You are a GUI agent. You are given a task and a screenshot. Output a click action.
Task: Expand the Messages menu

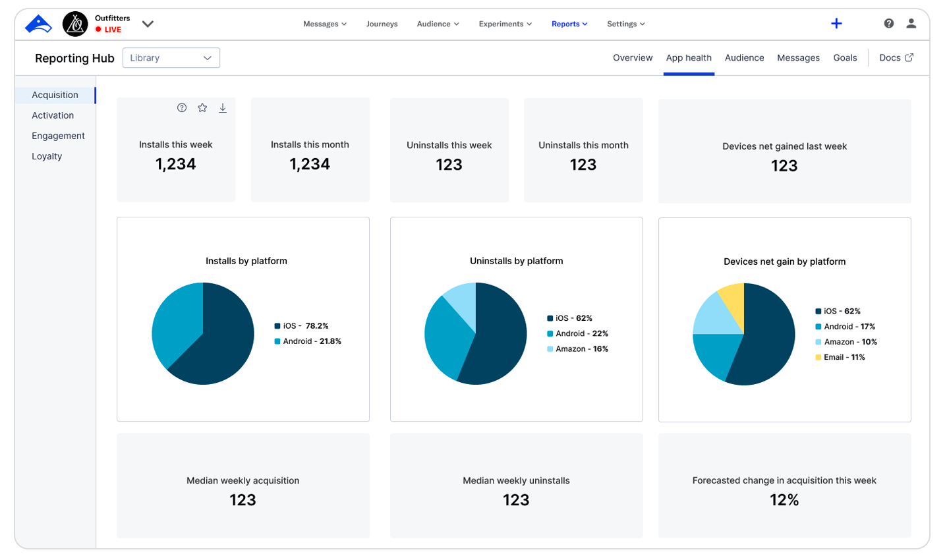(x=324, y=24)
